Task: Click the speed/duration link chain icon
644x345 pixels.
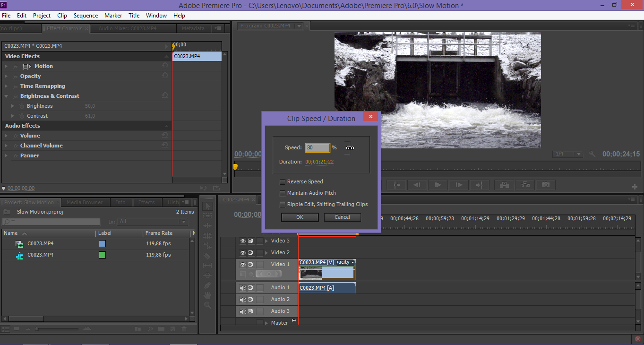Action: tap(350, 148)
